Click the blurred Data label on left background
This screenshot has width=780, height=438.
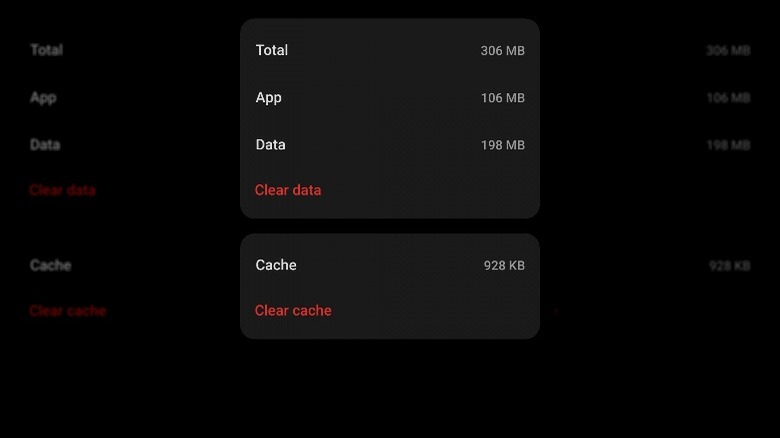pyautogui.click(x=45, y=145)
